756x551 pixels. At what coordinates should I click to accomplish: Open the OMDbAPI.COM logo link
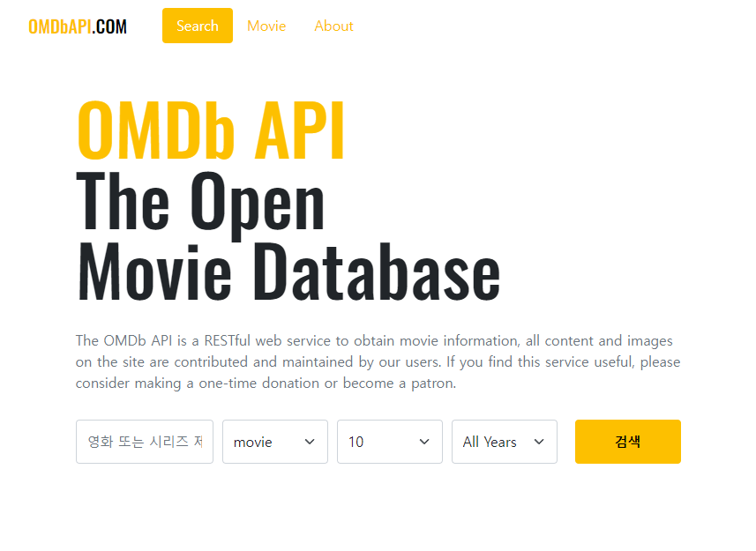(78, 26)
